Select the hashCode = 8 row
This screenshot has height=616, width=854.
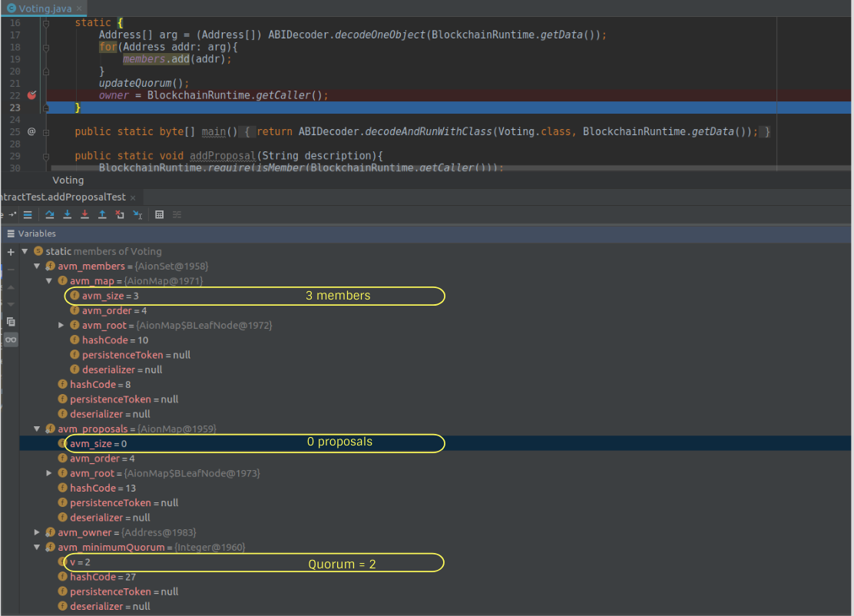pos(435,385)
